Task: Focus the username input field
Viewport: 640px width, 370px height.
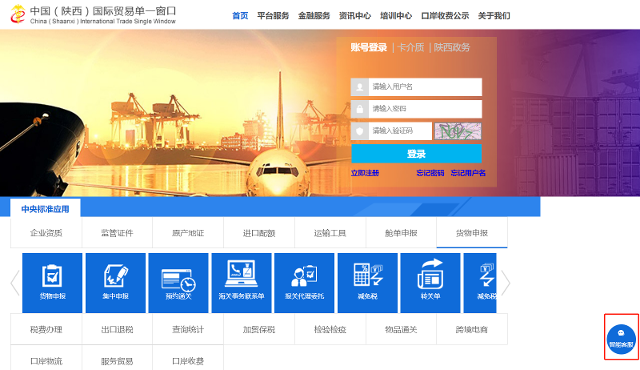Action: click(416, 87)
